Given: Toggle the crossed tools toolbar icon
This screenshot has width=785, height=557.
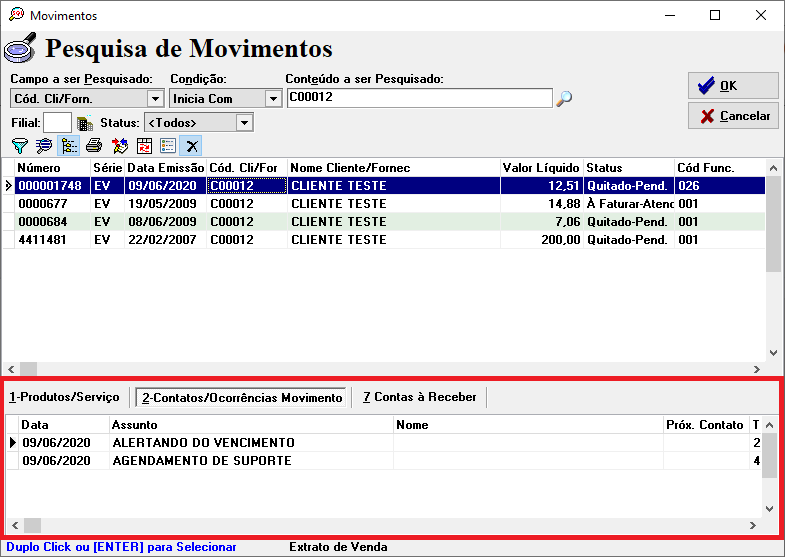Looking at the screenshot, I should (x=191, y=146).
